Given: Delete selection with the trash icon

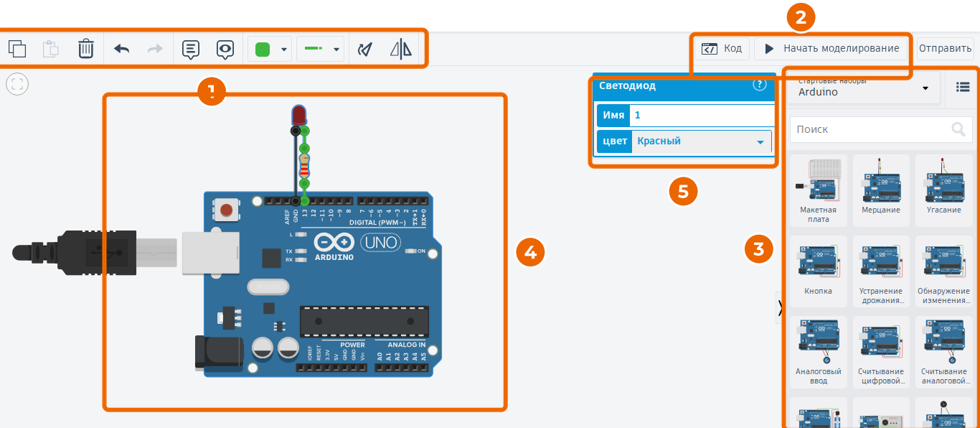Looking at the screenshot, I should click(x=85, y=49).
